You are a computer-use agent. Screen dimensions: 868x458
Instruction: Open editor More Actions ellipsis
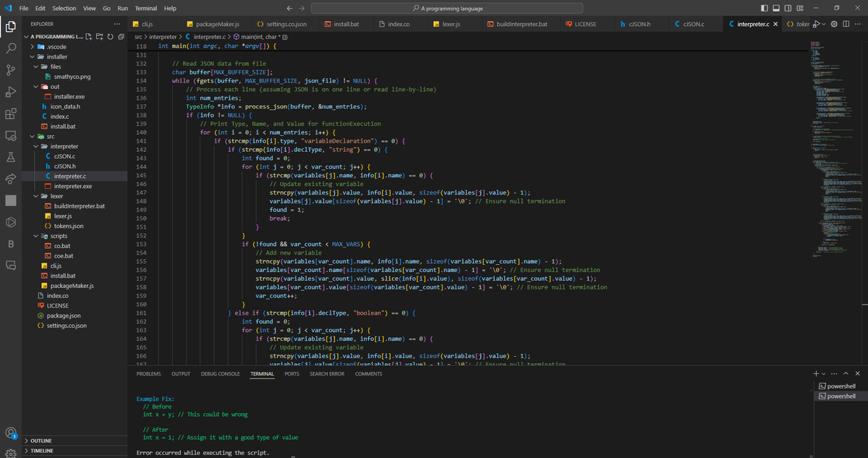coord(858,24)
